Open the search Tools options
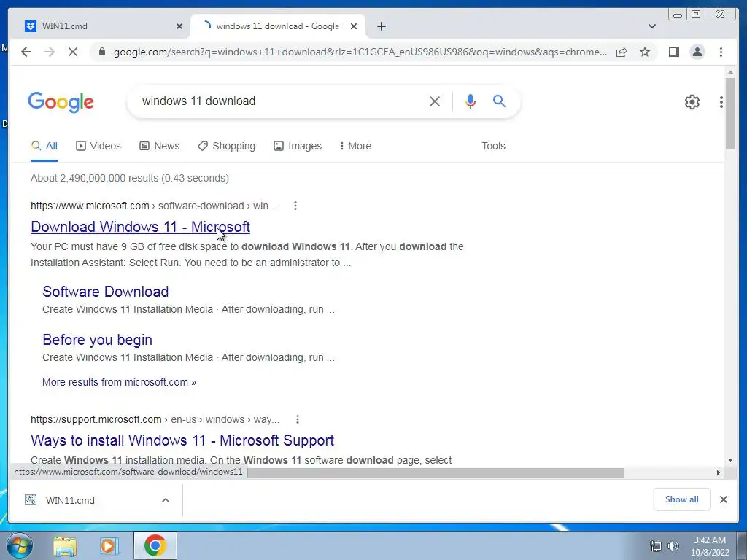 tap(493, 146)
